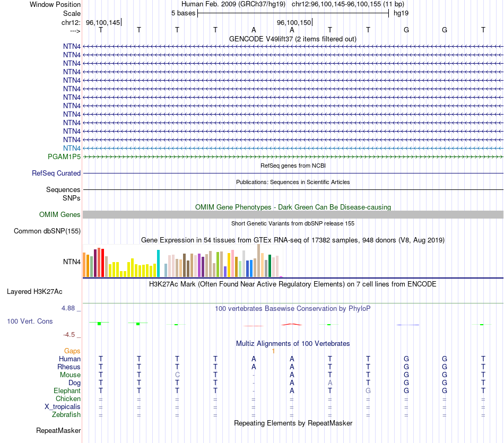Click the bright red bar in GTEx chart
The image size is (504, 443).
tap(102, 263)
